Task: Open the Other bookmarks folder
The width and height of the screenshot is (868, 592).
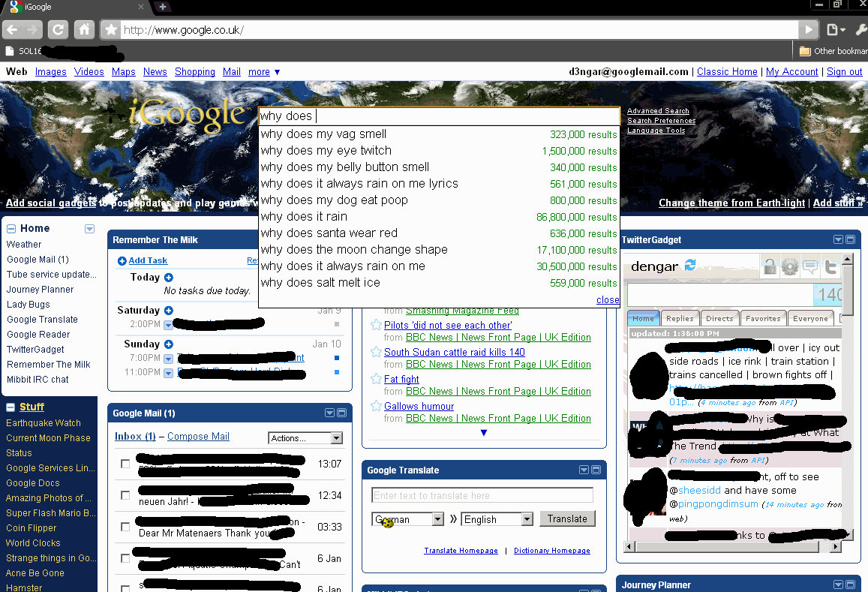Action: (833, 51)
